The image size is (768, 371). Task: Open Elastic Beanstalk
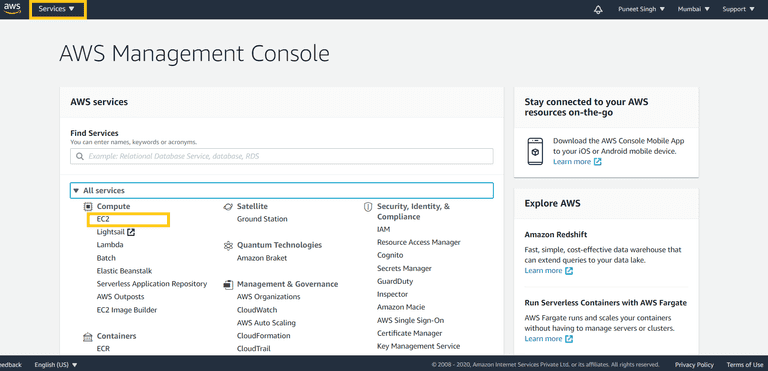click(x=124, y=271)
